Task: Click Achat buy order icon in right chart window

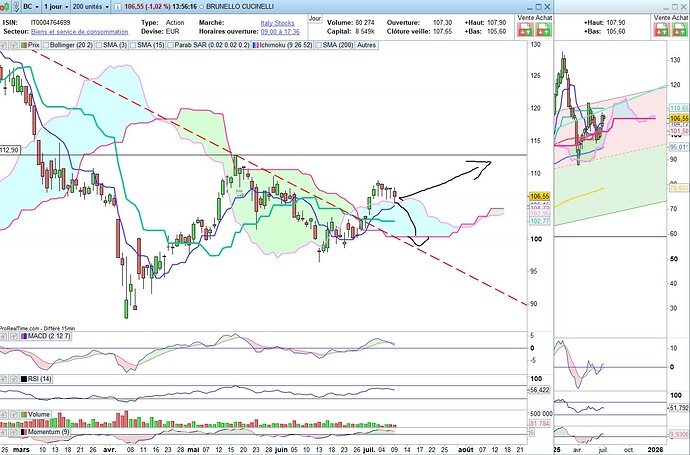Action: point(680,29)
